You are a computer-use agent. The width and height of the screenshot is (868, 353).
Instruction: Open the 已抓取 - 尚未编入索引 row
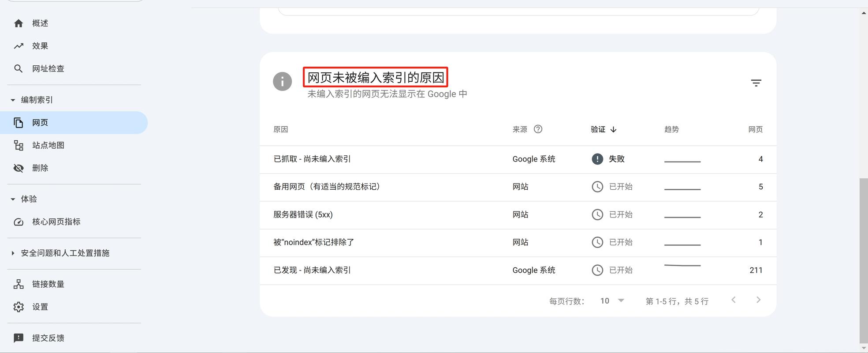point(311,159)
